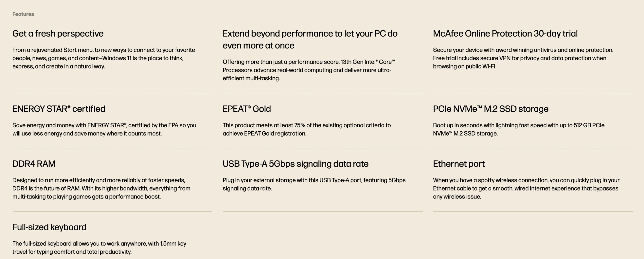Click the Windows 11 Start menu description paragraph

coord(104,58)
